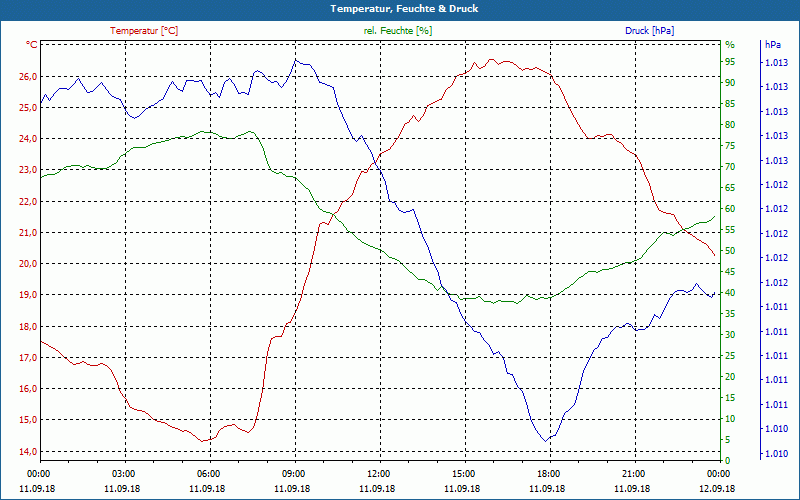Click the green '%' axis unit label

pyautogui.click(x=730, y=45)
